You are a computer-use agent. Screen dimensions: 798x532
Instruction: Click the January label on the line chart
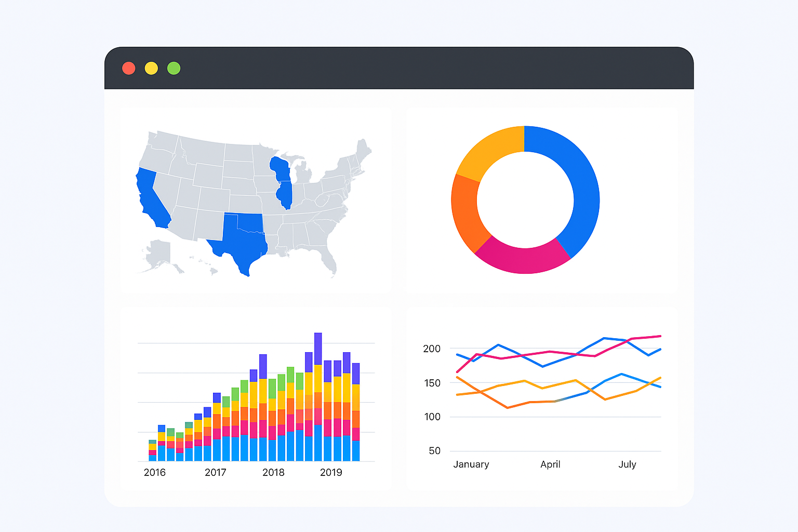pyautogui.click(x=471, y=464)
